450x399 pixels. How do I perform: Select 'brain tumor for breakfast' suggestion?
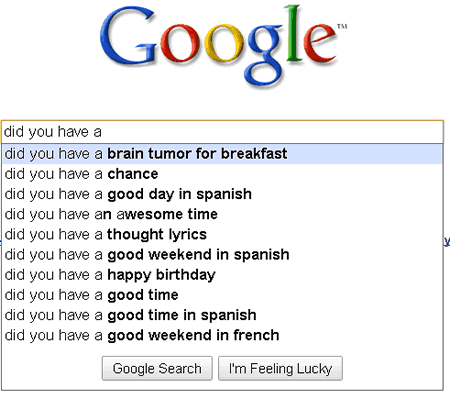[222, 154]
